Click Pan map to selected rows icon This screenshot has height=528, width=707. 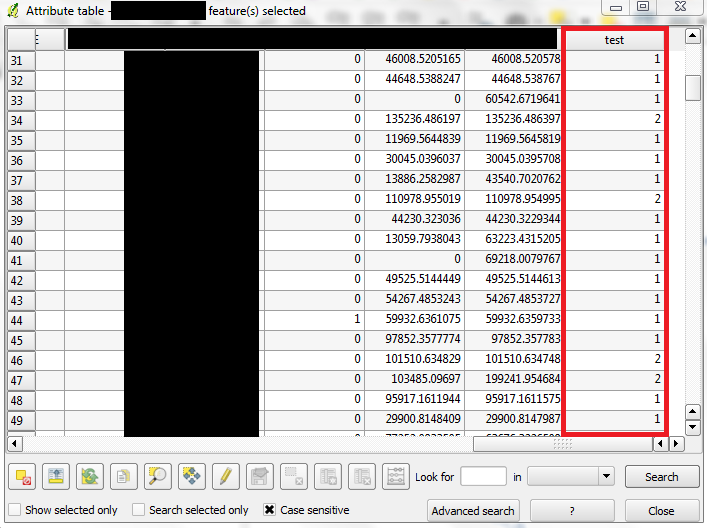click(192, 477)
